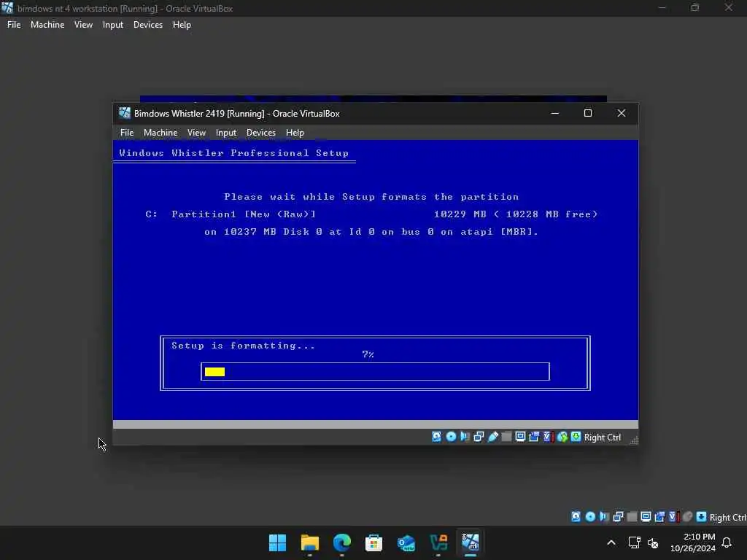Maximize the Bimdows Whistler 2419 window
Image resolution: width=747 pixels, height=560 pixels.
point(588,113)
